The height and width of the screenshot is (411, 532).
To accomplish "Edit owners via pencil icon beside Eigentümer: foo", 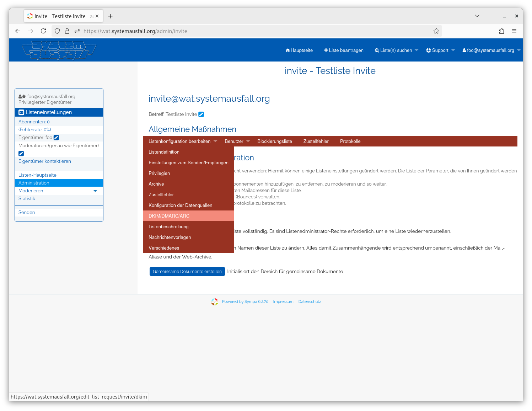I will pos(56,138).
